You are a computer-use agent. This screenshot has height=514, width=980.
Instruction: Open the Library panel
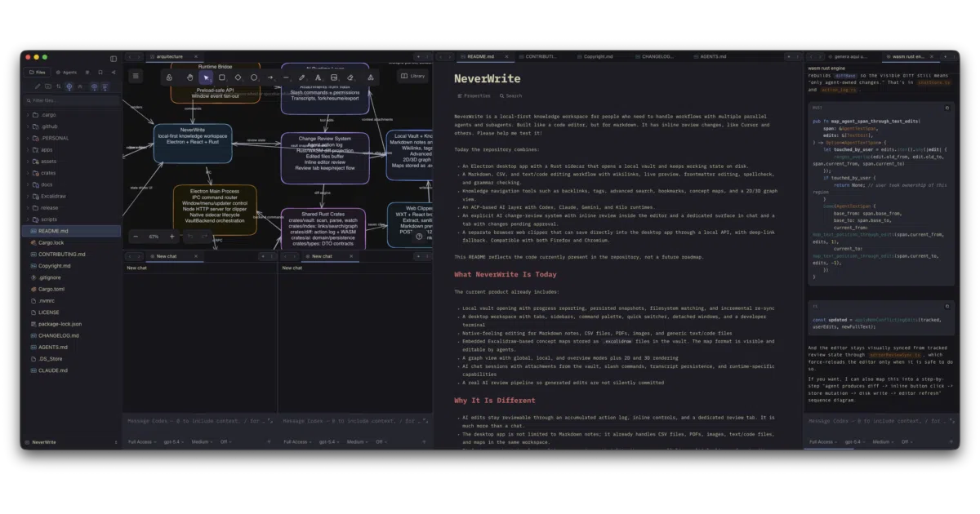(x=413, y=76)
